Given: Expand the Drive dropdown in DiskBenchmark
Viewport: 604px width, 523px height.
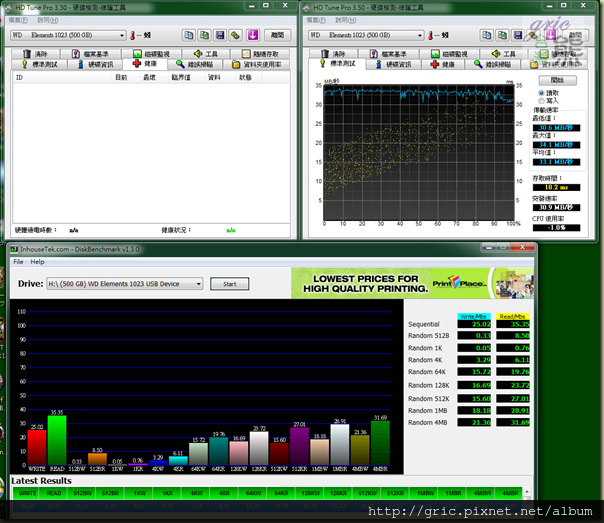Looking at the screenshot, I should [198, 284].
